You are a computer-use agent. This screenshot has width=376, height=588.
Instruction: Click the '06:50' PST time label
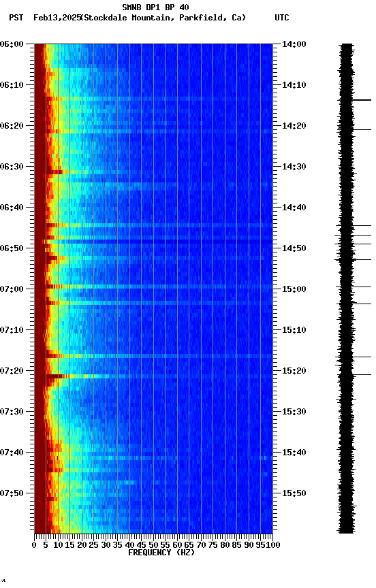tap(12, 248)
